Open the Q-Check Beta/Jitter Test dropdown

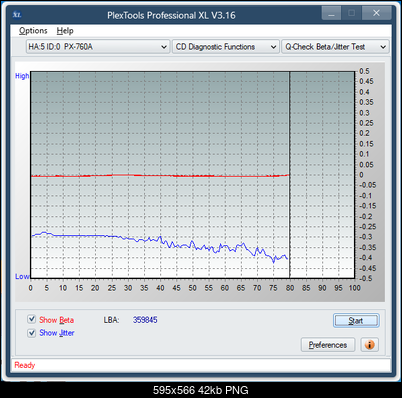(x=335, y=47)
